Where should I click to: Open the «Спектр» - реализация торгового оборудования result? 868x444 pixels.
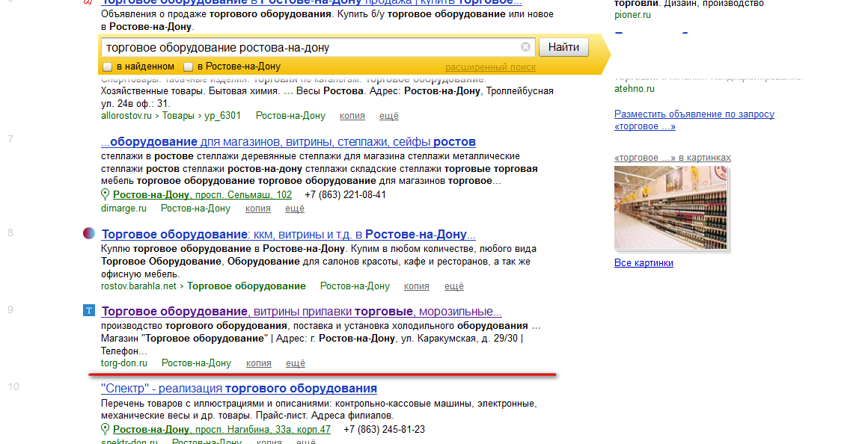coord(239,388)
